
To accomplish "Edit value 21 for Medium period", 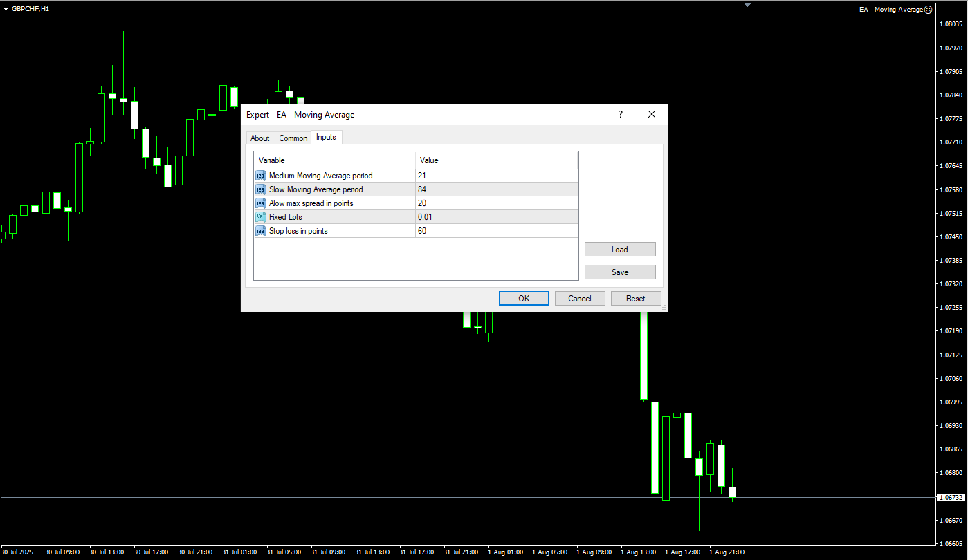I will [496, 176].
